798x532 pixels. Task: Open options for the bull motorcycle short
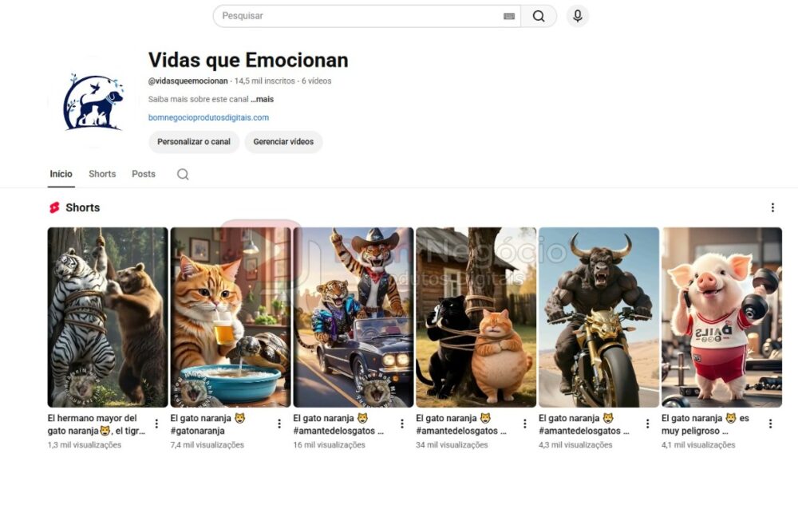click(x=648, y=423)
